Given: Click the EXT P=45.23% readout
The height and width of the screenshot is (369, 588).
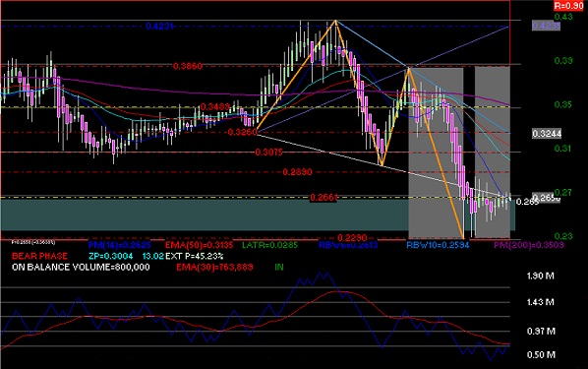Looking at the screenshot, I should pos(195,256).
